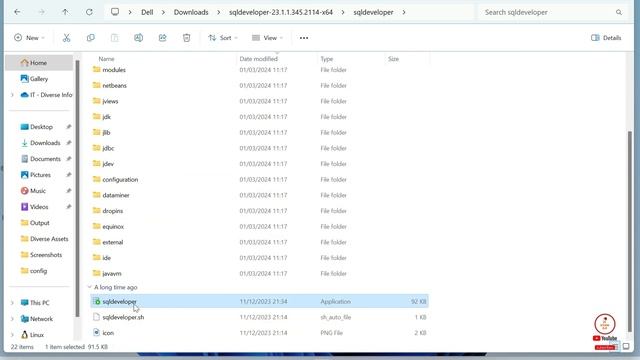This screenshot has height=360, width=640.
Task: Click the Rename icon in toolbar
Action: 138,38
